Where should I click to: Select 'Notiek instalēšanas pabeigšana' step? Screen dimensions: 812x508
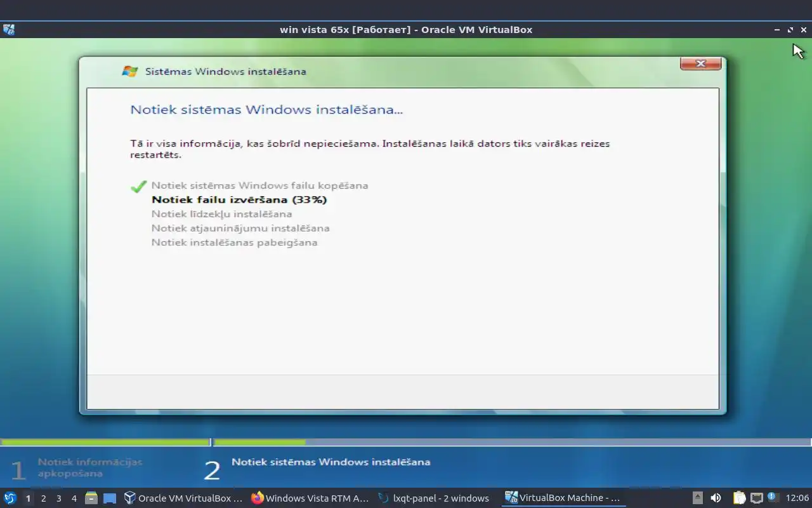click(x=234, y=243)
